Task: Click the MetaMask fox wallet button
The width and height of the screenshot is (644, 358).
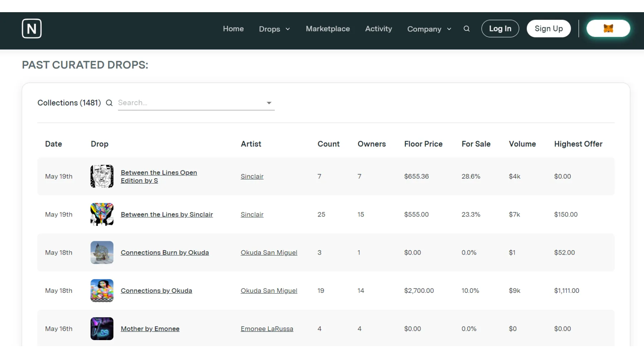Action: pos(608,29)
